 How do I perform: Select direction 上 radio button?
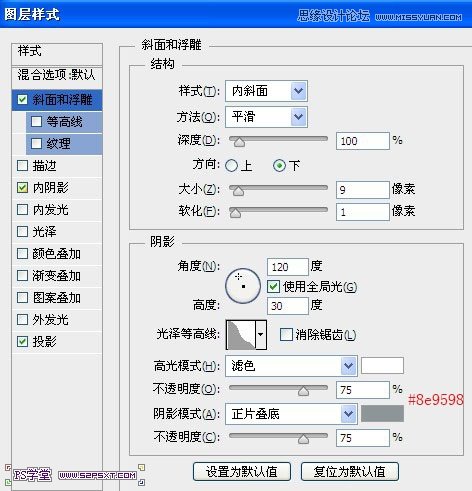231,166
